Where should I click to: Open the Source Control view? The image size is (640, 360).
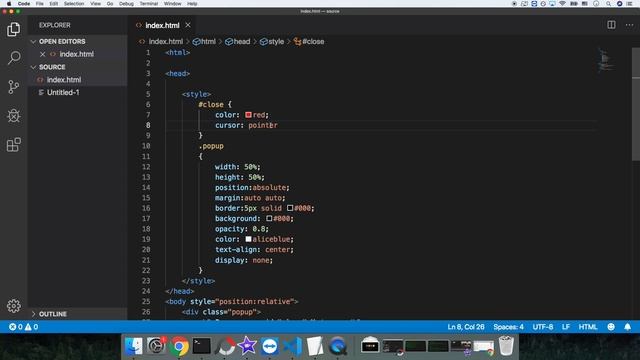13,87
